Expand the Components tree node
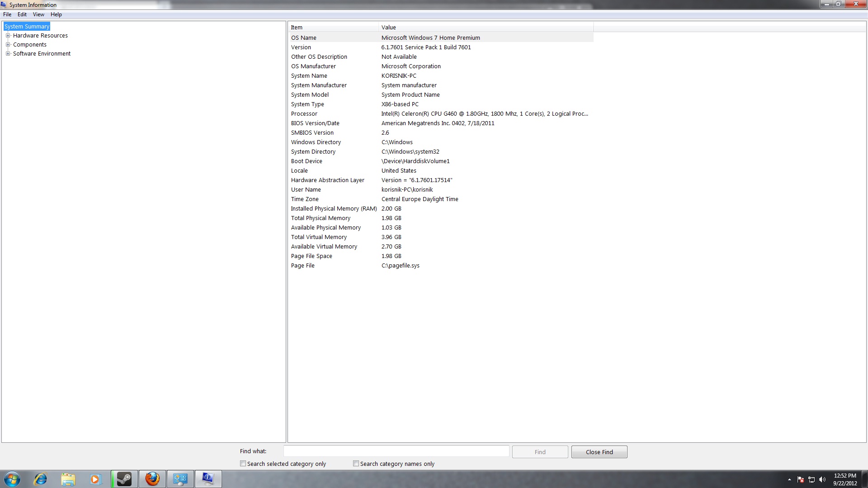Image resolution: width=868 pixels, height=488 pixels. click(x=8, y=44)
